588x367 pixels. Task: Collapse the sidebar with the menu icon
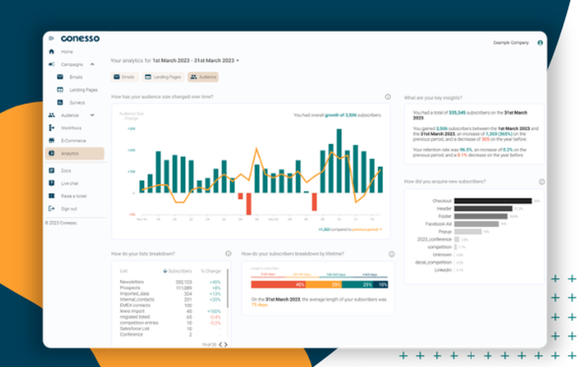coord(51,38)
